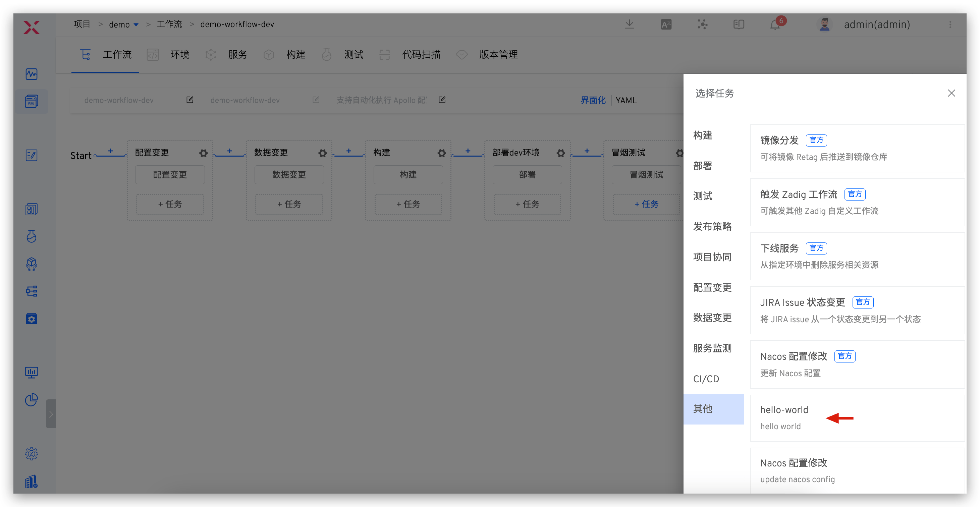The width and height of the screenshot is (980, 507).
Task: Expand the demo project dropdown
Action: click(136, 25)
